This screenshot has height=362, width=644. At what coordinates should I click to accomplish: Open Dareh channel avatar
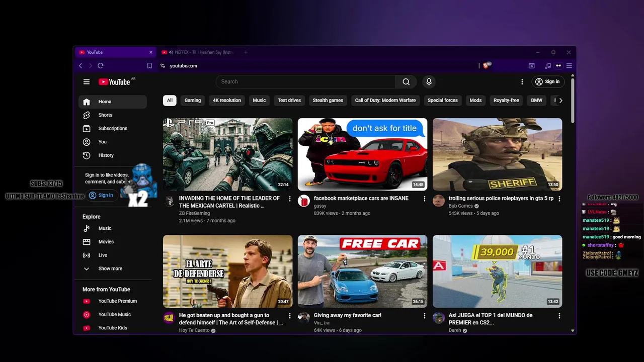[439, 318]
